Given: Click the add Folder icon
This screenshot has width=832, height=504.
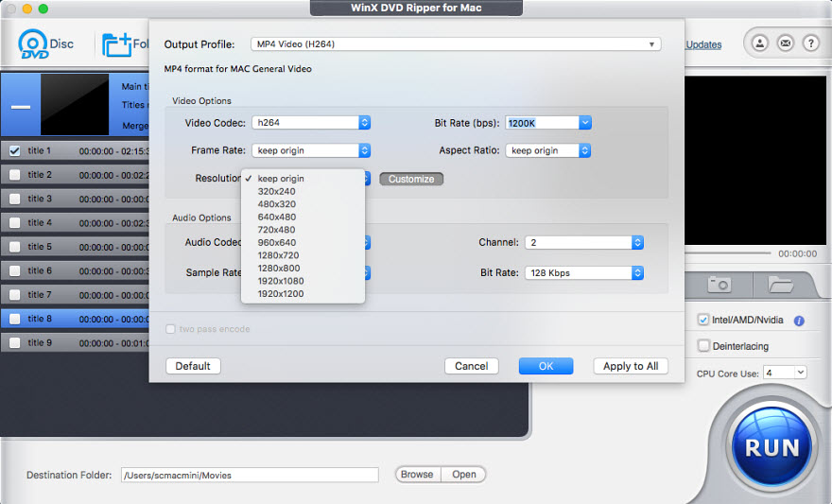Looking at the screenshot, I should coord(117,44).
